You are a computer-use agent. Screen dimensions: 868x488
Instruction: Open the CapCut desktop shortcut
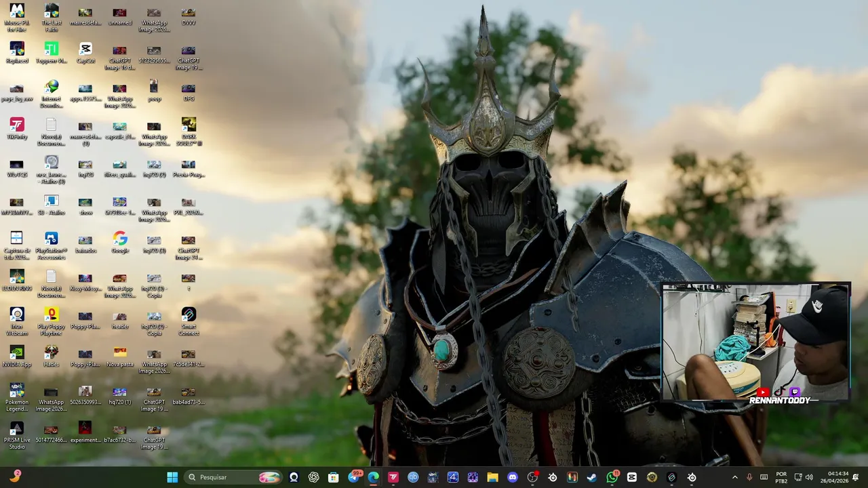coord(85,53)
